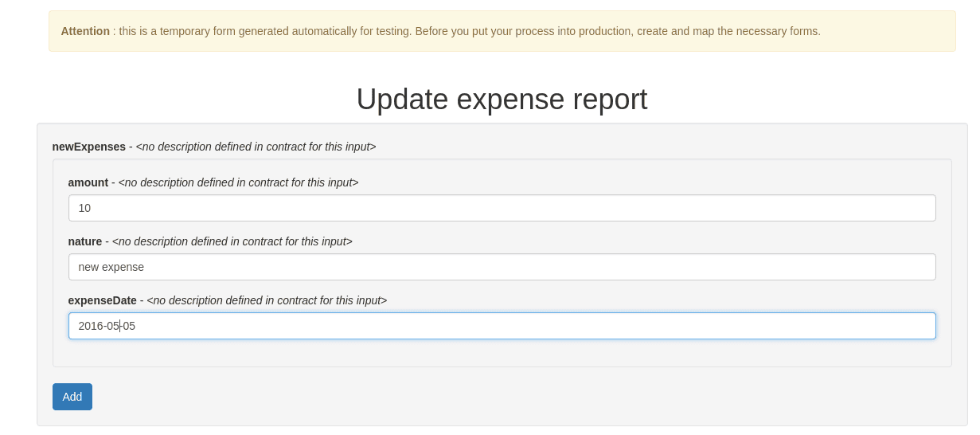Screen dimensions: 980x435
Task: Click the temporary form warning message text
Action: tap(470, 31)
